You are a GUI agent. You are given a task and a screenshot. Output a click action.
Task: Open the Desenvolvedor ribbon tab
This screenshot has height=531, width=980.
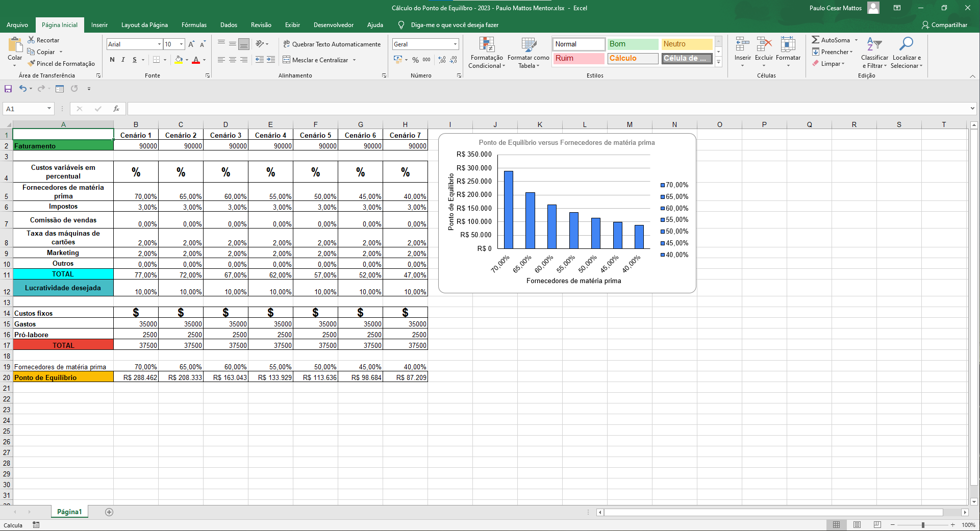pos(334,24)
